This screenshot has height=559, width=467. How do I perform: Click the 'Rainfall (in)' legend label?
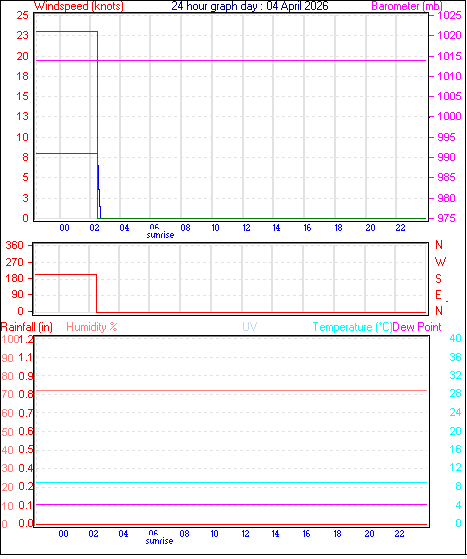click(27, 327)
